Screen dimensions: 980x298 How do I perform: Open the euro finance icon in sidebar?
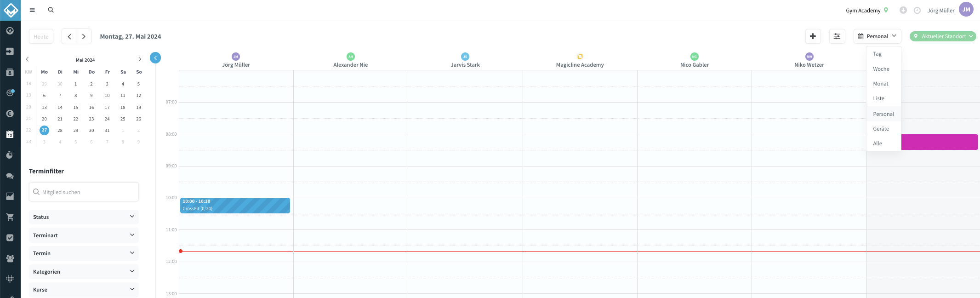coord(10,114)
